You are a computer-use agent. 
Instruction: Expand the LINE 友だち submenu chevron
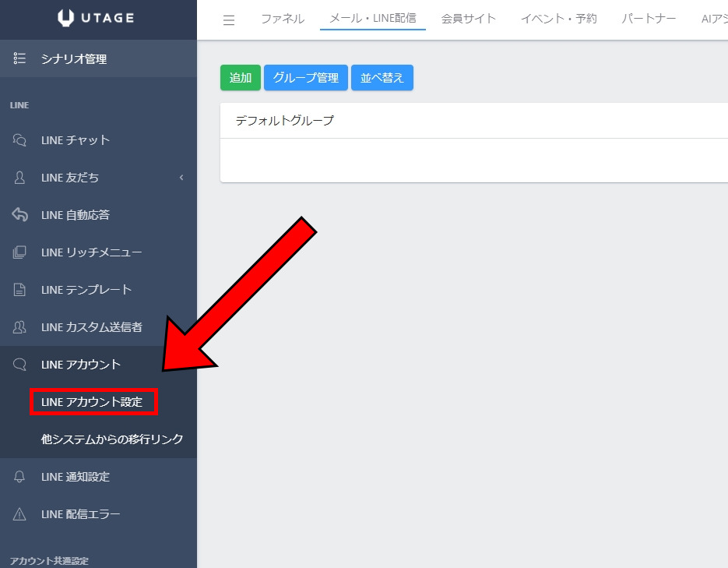[181, 178]
